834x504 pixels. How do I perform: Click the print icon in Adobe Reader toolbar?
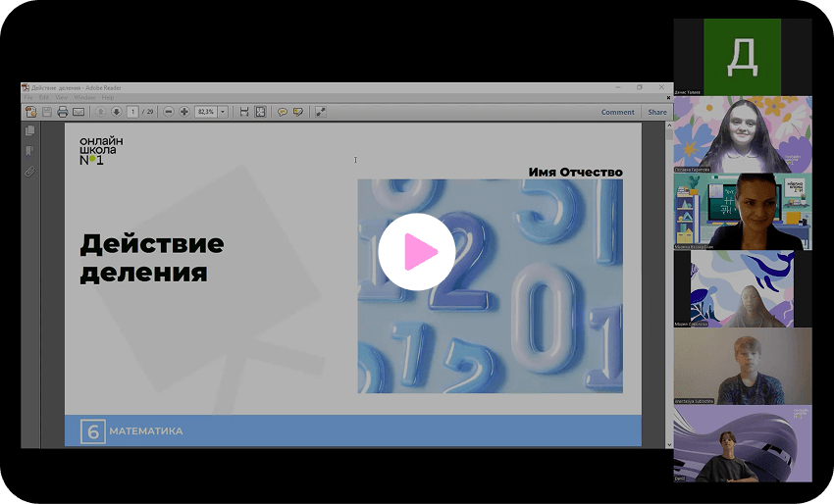(x=63, y=112)
